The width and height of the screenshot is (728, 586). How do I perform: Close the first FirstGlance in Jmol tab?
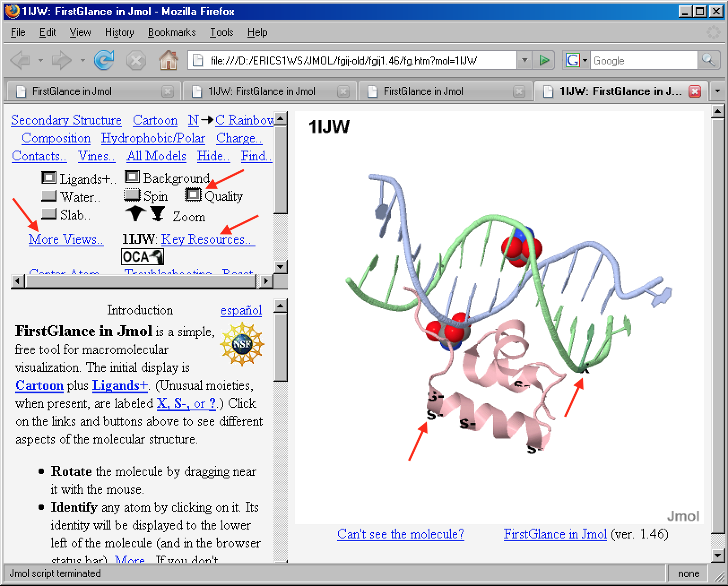(x=168, y=91)
